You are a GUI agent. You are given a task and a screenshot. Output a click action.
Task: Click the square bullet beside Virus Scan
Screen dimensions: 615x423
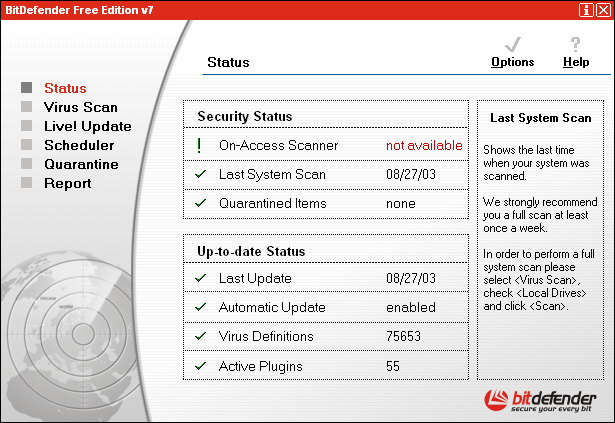coord(27,106)
